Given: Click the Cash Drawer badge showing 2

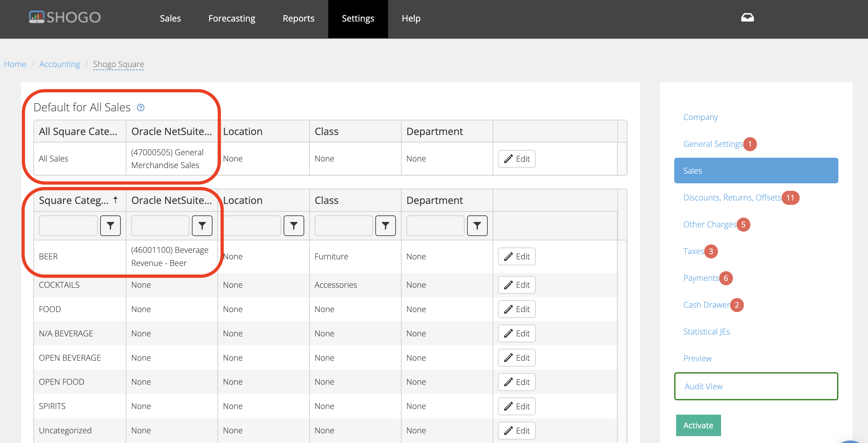Looking at the screenshot, I should pyautogui.click(x=737, y=305).
